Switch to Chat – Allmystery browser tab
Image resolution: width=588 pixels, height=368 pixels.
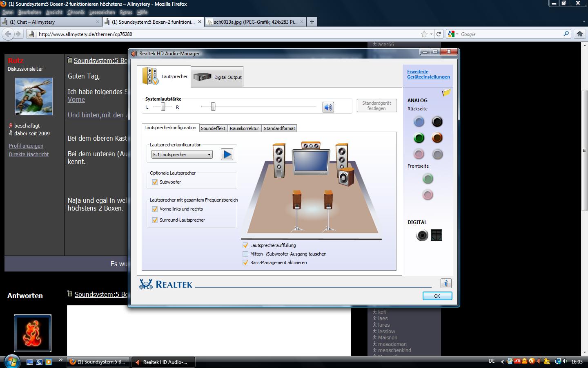(x=51, y=22)
